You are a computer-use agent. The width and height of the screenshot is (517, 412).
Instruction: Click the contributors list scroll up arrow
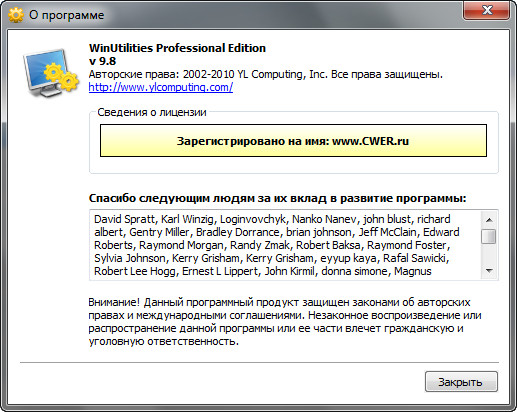click(x=489, y=220)
